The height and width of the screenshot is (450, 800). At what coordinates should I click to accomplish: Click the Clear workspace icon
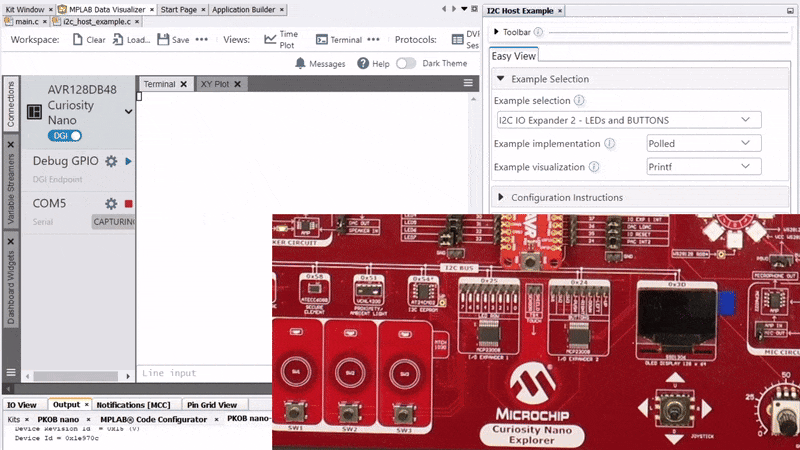(75, 40)
